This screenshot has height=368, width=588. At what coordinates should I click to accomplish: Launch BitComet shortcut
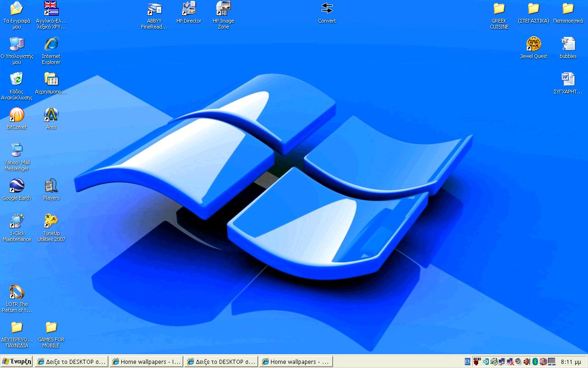click(17, 119)
